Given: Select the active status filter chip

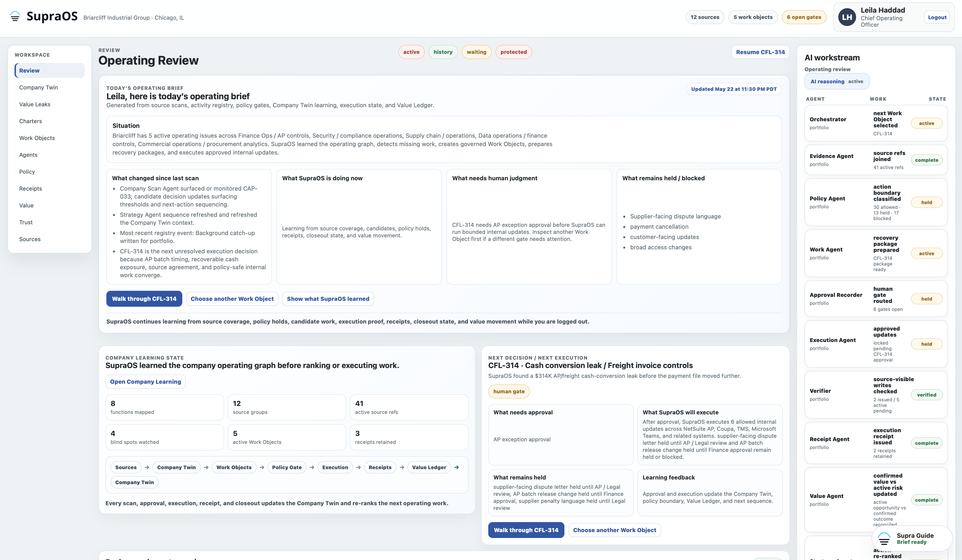Looking at the screenshot, I should tap(411, 52).
